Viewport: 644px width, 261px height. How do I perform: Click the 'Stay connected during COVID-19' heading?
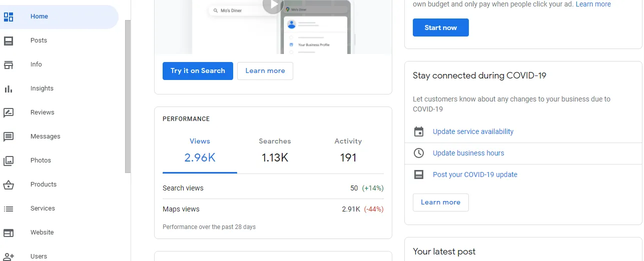pyautogui.click(x=479, y=76)
